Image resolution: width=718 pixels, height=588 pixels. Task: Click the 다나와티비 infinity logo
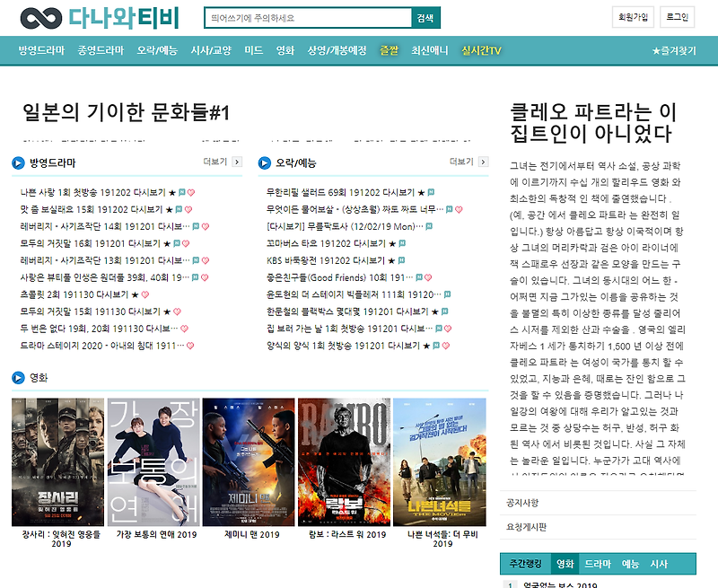[40, 18]
